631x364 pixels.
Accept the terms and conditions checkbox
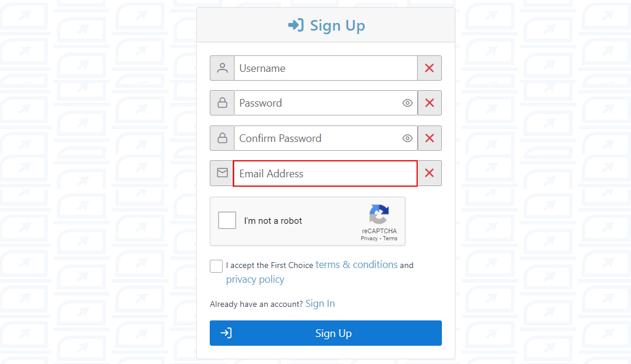pos(216,266)
